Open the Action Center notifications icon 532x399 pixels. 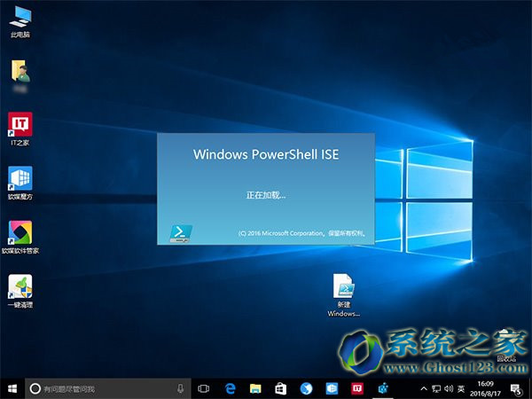point(516,389)
